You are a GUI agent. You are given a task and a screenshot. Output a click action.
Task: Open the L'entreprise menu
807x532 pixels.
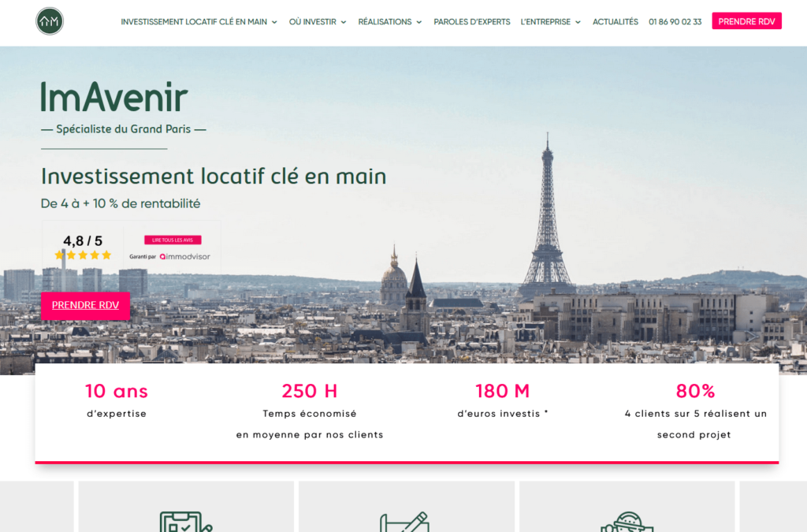coord(545,21)
